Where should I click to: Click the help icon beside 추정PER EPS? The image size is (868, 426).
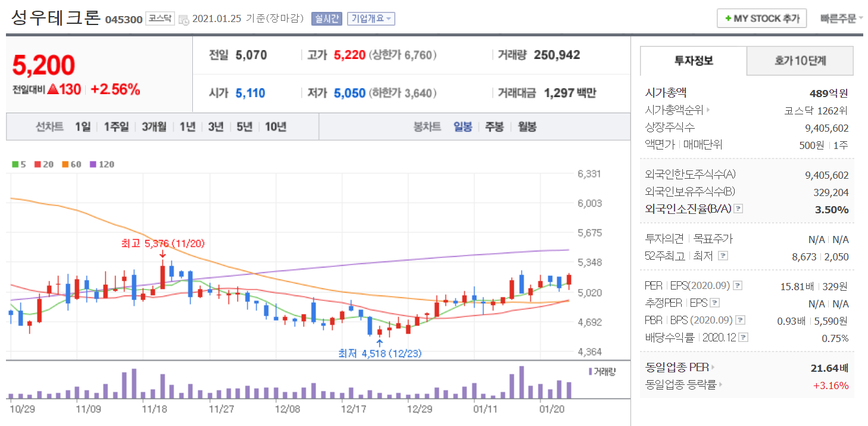pyautogui.click(x=715, y=303)
